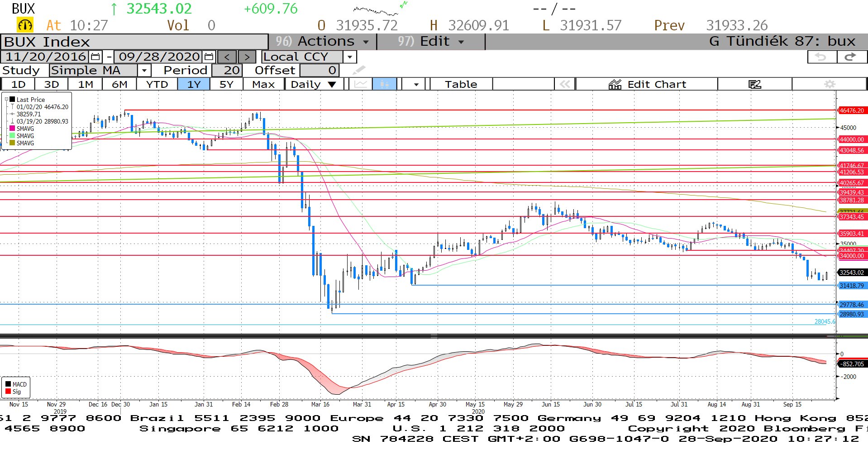This screenshot has height=464, width=868.
Task: Switch to line chart type icon
Action: (x=361, y=84)
